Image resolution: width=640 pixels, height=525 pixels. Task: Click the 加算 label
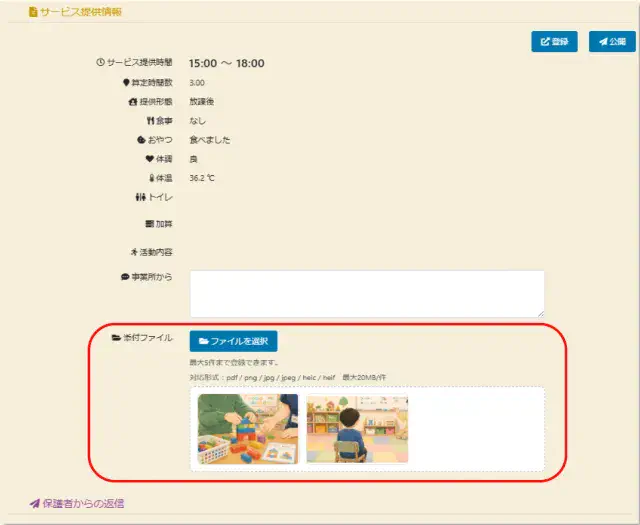(164, 224)
